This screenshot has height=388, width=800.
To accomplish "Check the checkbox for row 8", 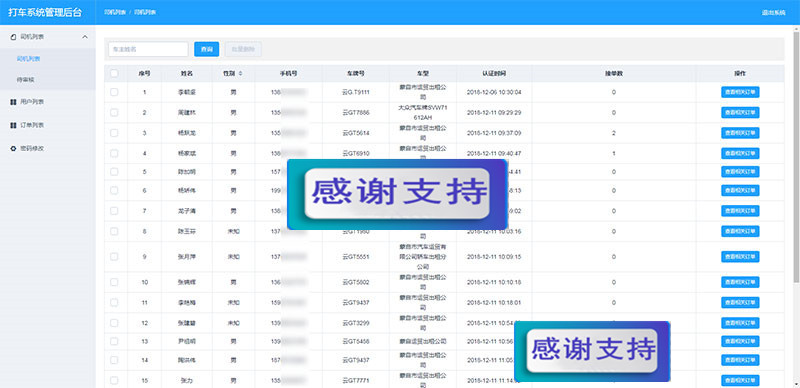I will [x=114, y=231].
